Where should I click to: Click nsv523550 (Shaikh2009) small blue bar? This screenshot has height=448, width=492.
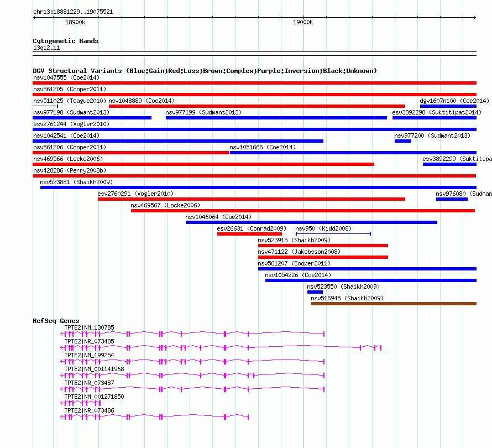[x=315, y=292]
